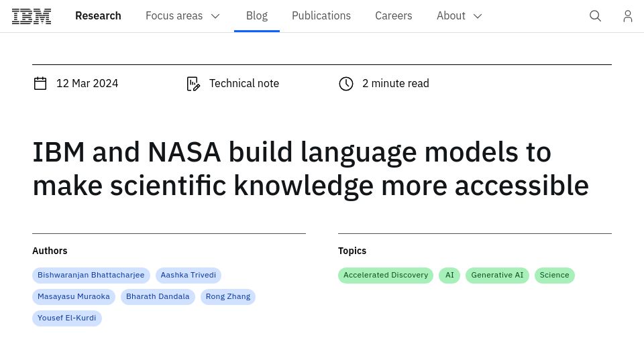Open the Publications tab
Viewport: 644px width, 362px height.
(x=321, y=16)
